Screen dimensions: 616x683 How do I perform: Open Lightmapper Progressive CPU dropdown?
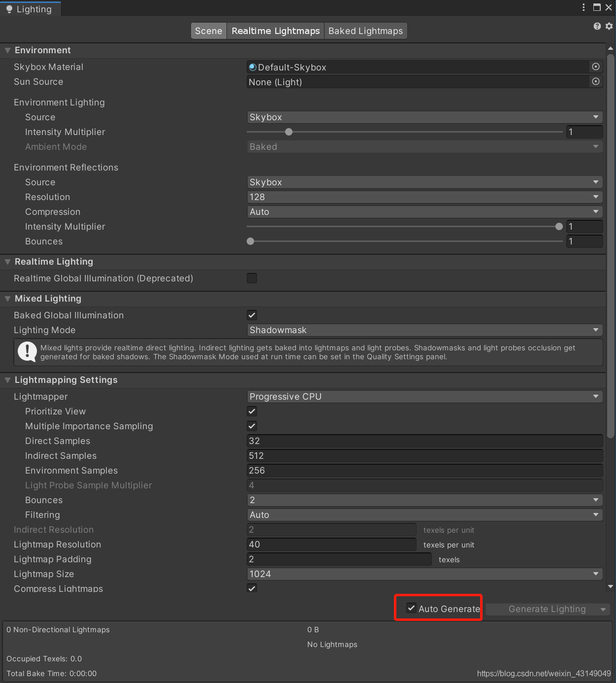424,397
